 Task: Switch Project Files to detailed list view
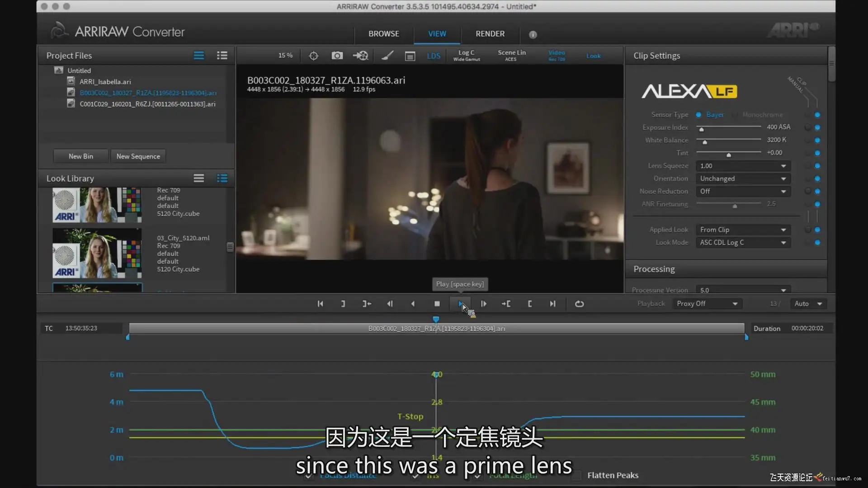[x=222, y=56]
